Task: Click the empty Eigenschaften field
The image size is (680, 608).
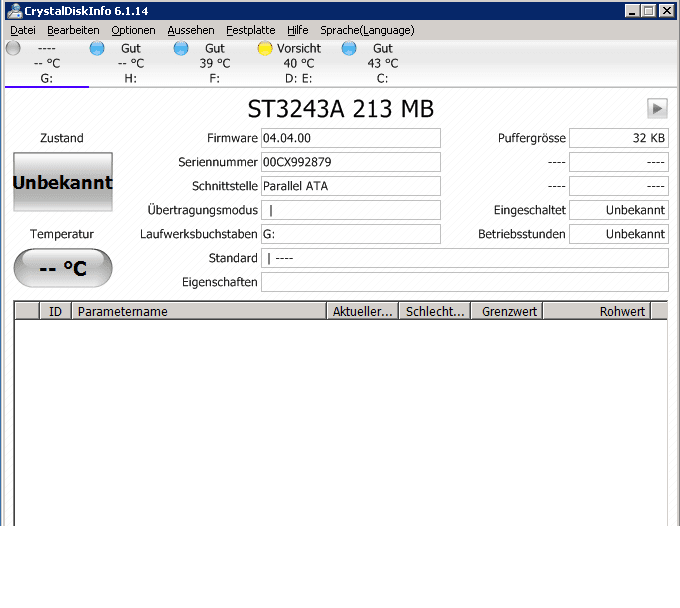Action: coord(464,282)
